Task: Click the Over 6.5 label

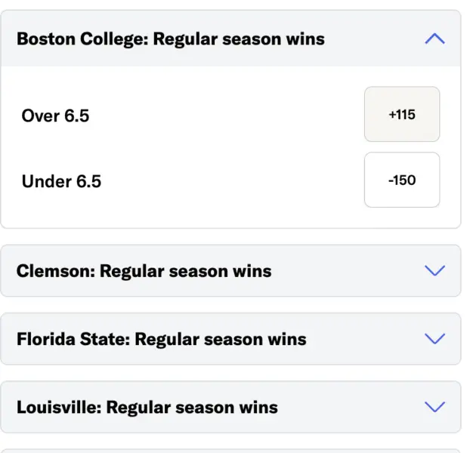Action: 55,116
